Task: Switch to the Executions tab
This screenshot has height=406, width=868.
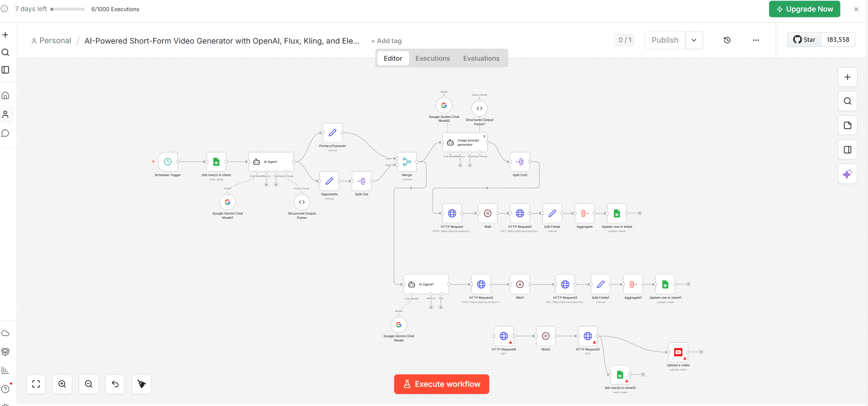Action: (x=433, y=59)
